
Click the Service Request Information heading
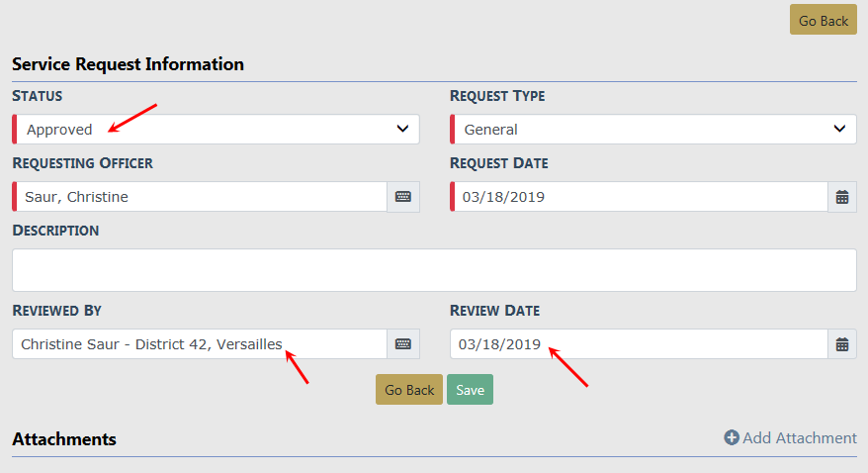point(128,64)
